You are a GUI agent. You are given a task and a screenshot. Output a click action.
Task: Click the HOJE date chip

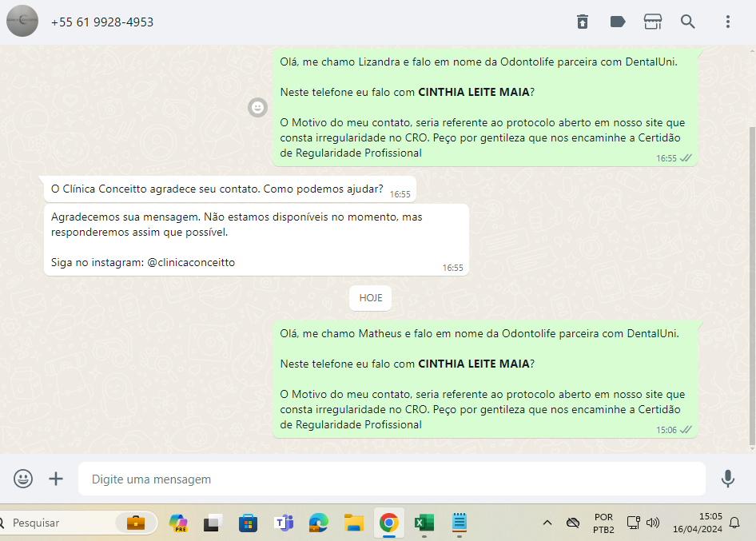coord(370,298)
